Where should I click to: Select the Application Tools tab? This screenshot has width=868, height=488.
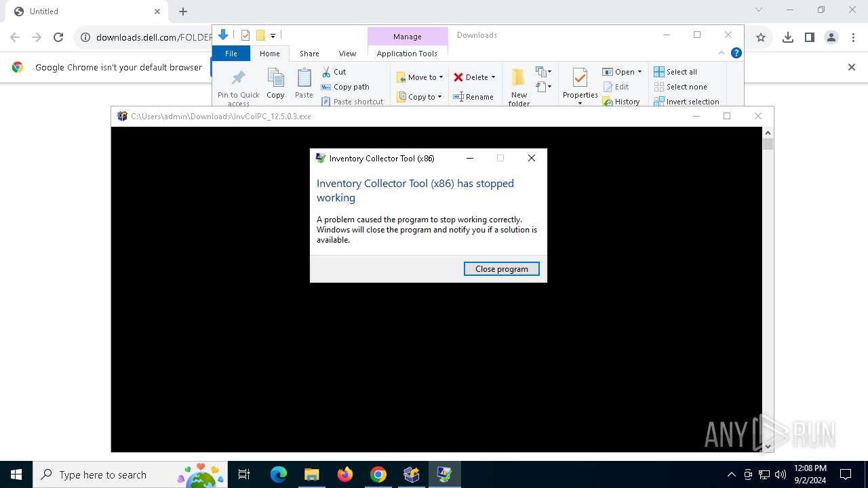[407, 54]
